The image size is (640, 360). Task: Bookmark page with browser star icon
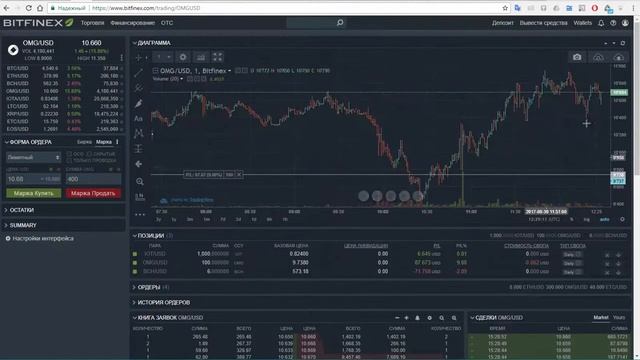(x=505, y=8)
